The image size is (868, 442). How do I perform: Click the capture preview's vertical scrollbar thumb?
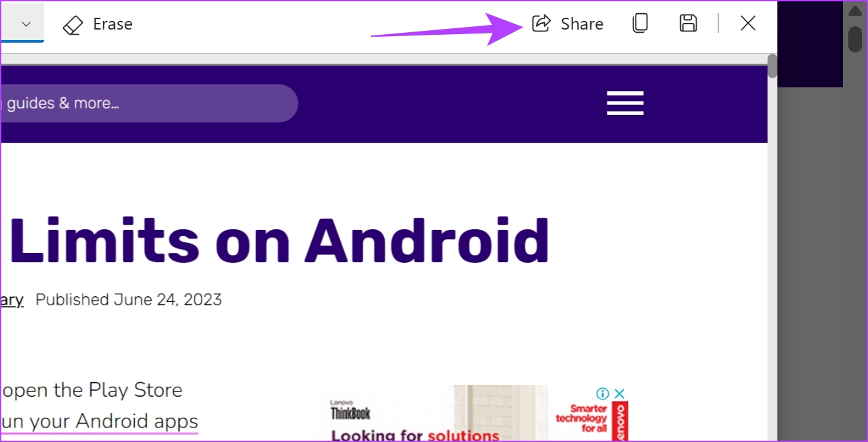tap(772, 67)
